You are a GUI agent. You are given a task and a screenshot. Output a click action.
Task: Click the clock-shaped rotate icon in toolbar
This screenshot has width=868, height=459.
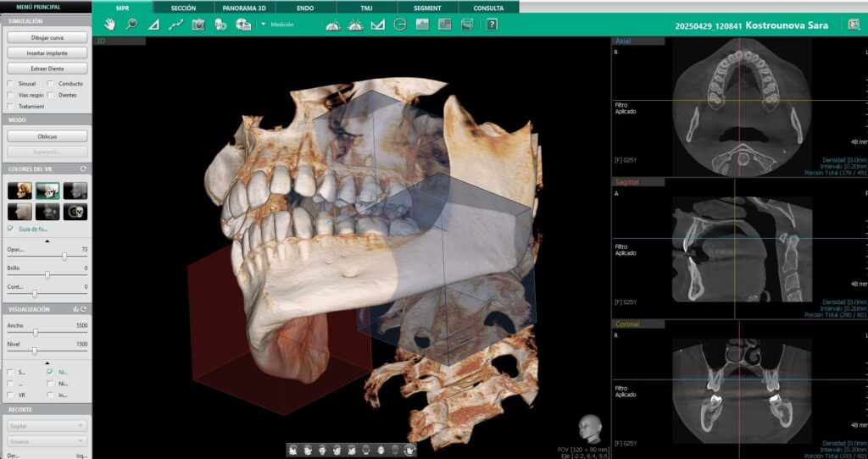(400, 25)
